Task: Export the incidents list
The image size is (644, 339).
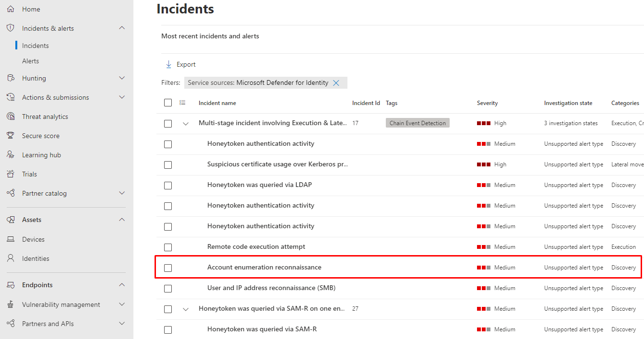Action: pyautogui.click(x=180, y=64)
